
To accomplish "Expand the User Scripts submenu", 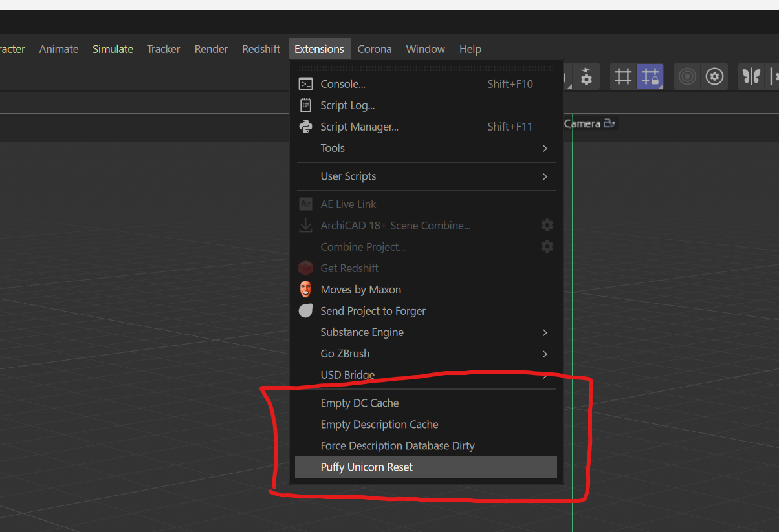I will pos(426,176).
